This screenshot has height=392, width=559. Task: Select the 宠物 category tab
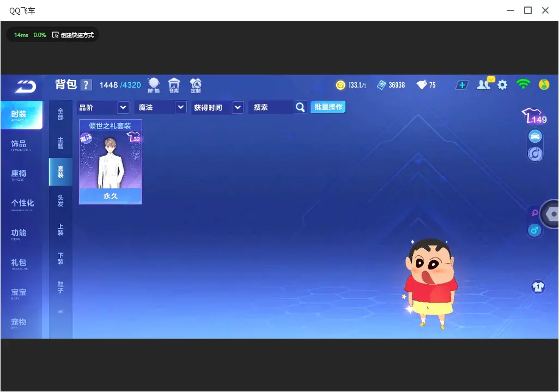(21, 323)
